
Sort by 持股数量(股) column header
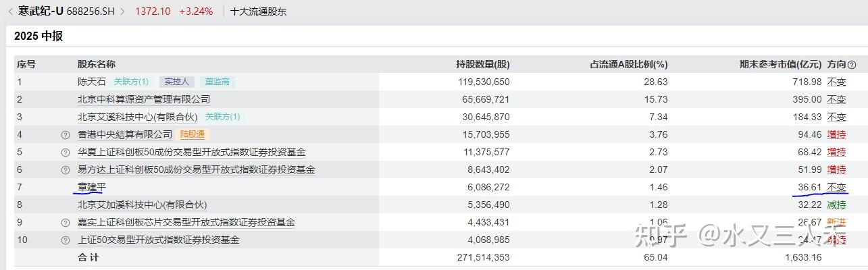[x=482, y=64]
